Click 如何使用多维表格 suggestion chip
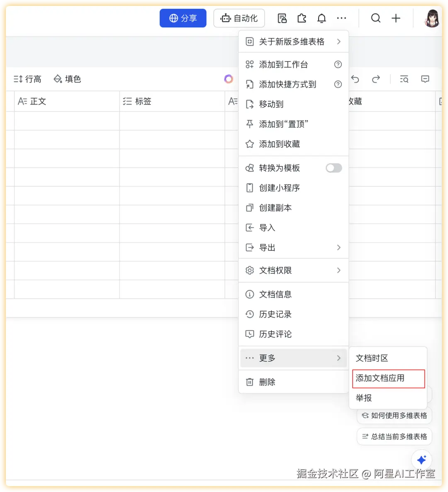The image size is (448, 492). click(394, 416)
